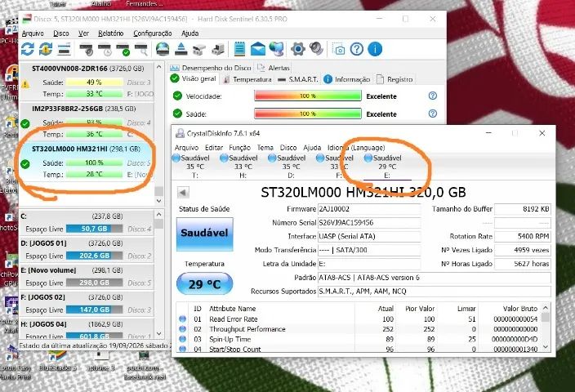Click the help icon next to Saúde

[433, 114]
